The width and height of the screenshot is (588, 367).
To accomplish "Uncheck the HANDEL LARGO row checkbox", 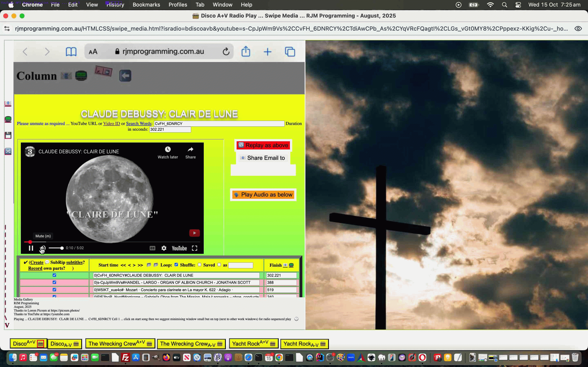I will [55, 282].
